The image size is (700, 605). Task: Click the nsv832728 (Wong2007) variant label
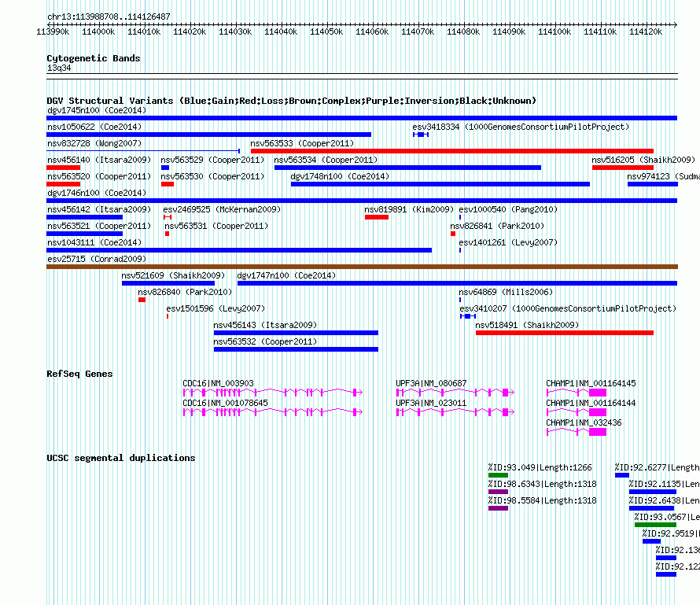(x=94, y=143)
